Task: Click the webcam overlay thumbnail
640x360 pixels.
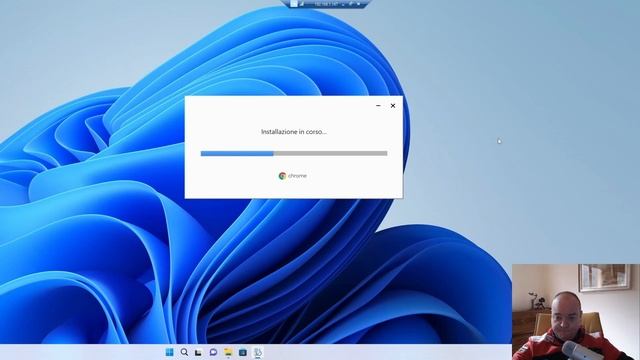Action: [576, 312]
